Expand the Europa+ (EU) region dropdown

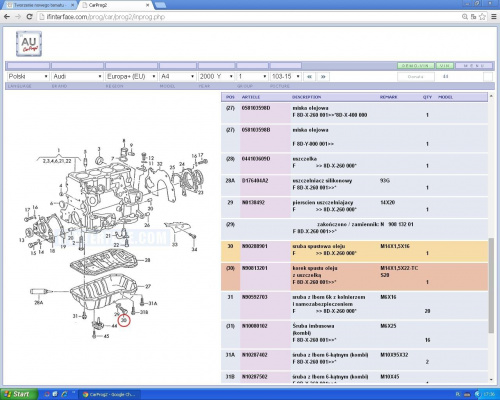(x=131, y=77)
